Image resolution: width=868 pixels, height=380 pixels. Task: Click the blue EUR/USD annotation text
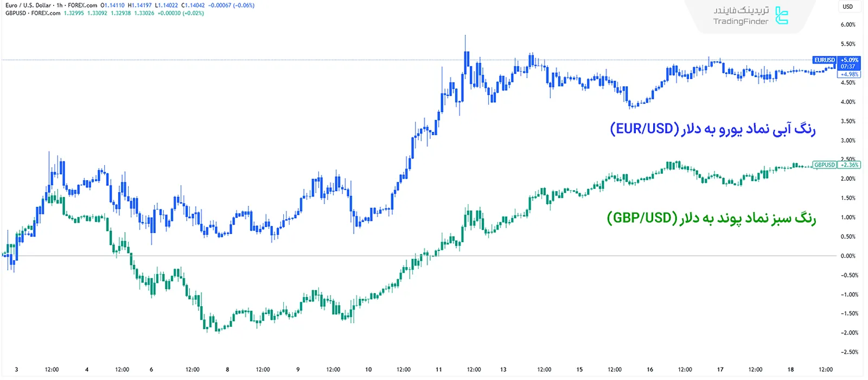(x=712, y=129)
